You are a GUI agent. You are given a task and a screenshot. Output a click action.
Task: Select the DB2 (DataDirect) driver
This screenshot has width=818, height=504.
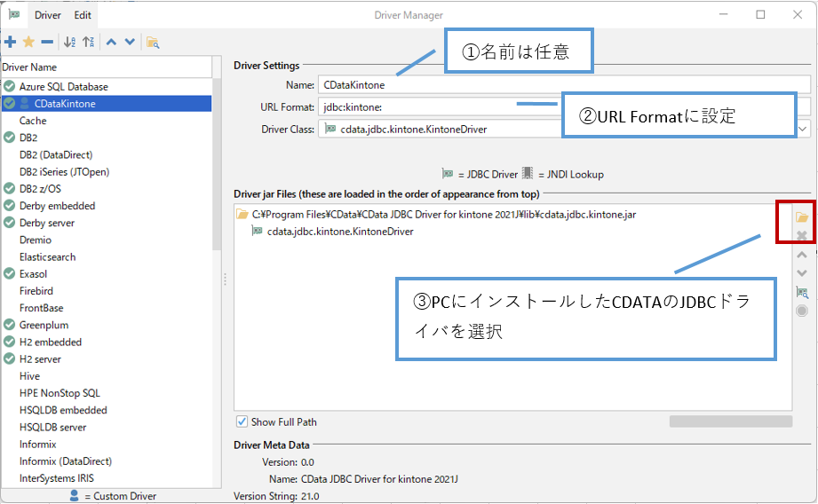[x=56, y=154]
